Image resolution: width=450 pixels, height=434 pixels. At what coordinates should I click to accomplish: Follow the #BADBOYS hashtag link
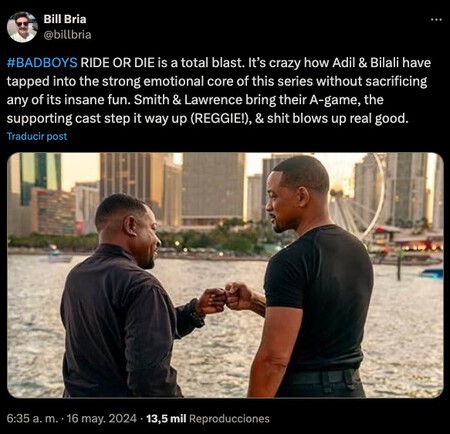42,63
